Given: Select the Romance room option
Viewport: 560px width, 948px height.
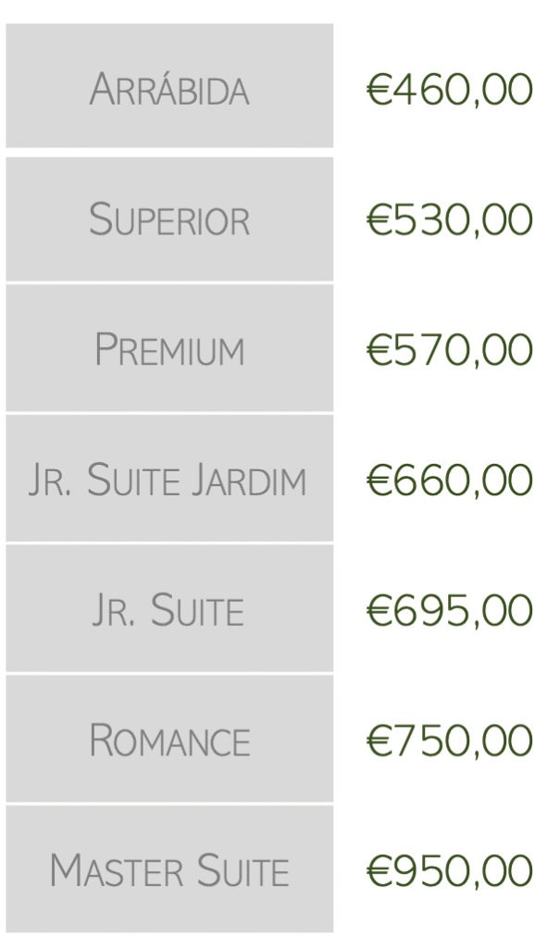Looking at the screenshot, I should [169, 741].
